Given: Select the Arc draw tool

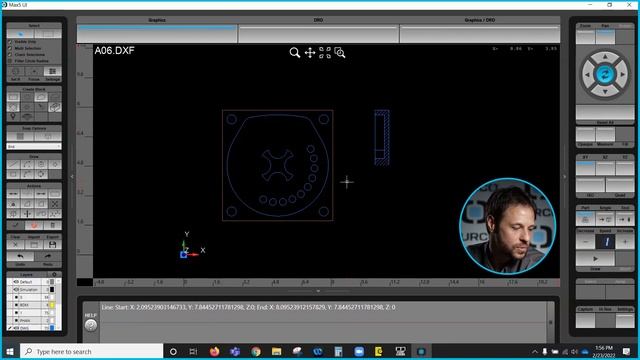Looking at the screenshot, I should [x=27, y=164].
